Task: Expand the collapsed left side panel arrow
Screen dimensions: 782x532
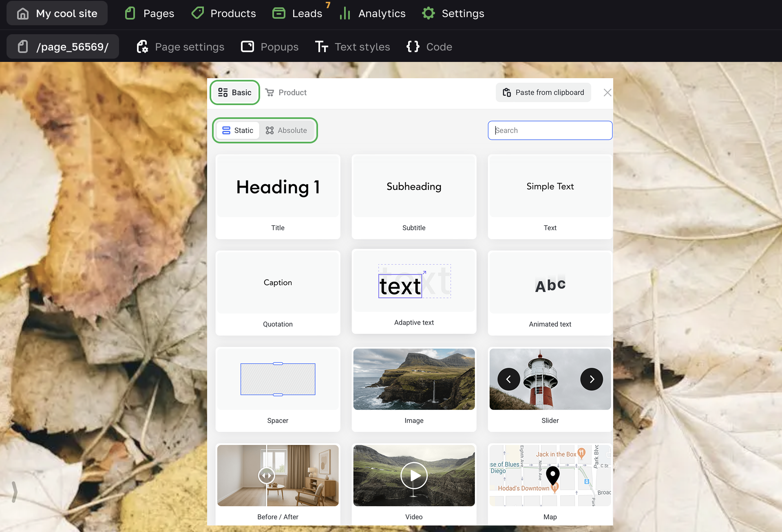Action: (x=14, y=492)
